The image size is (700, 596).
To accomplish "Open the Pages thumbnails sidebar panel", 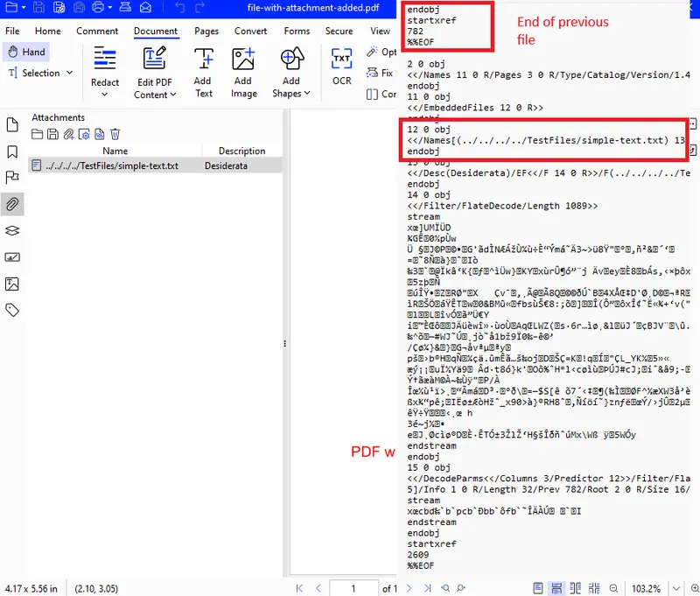I will pyautogui.click(x=12, y=124).
